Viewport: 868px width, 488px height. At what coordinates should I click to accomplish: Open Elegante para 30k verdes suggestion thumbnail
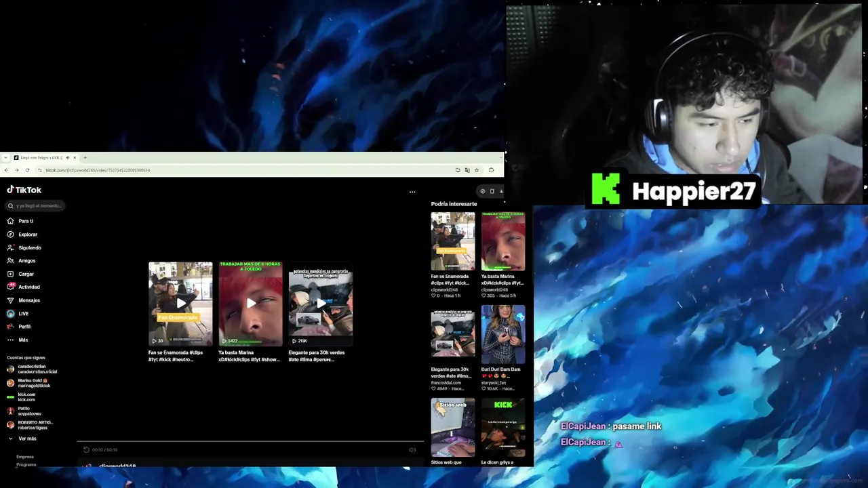point(453,334)
